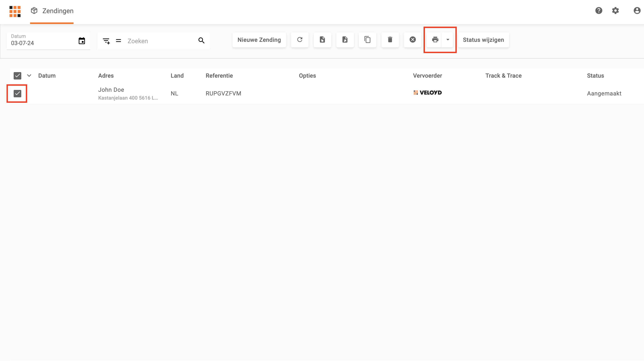Open the Zendingen tab
The height and width of the screenshot is (361, 644).
tap(52, 11)
